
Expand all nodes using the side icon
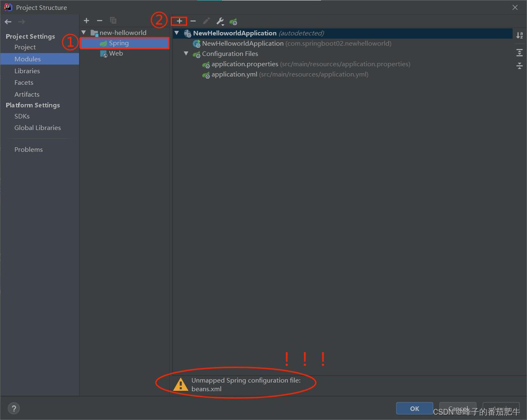click(x=520, y=53)
